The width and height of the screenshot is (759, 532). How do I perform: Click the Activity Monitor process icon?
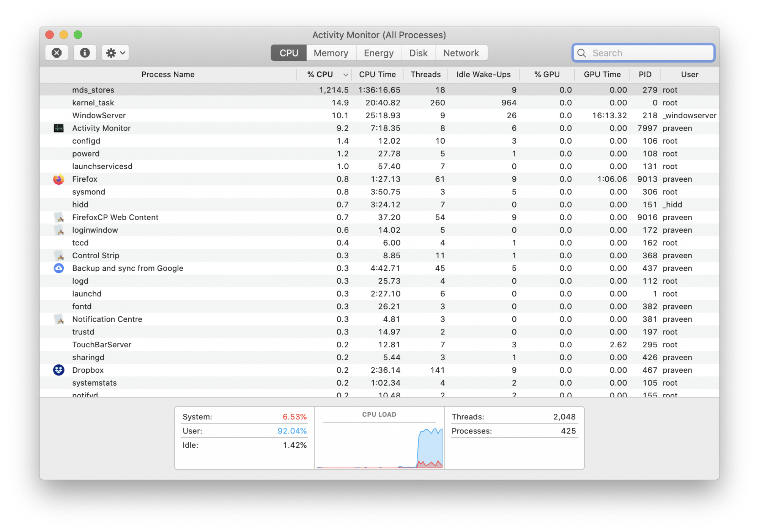click(59, 128)
